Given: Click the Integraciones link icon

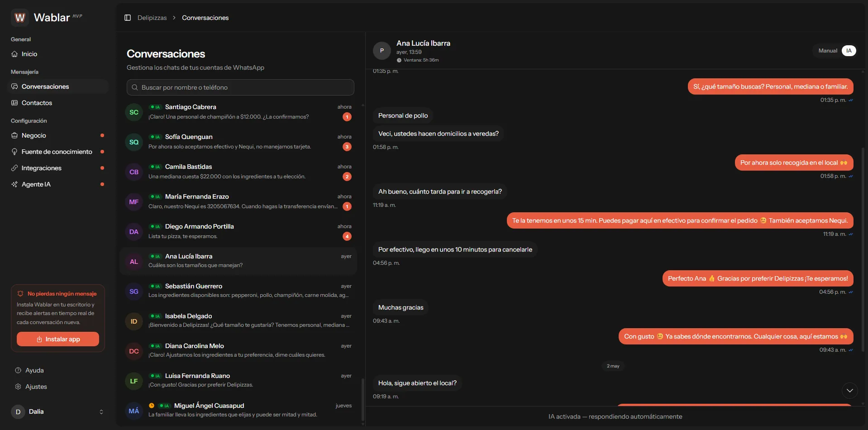Looking at the screenshot, I should (14, 168).
